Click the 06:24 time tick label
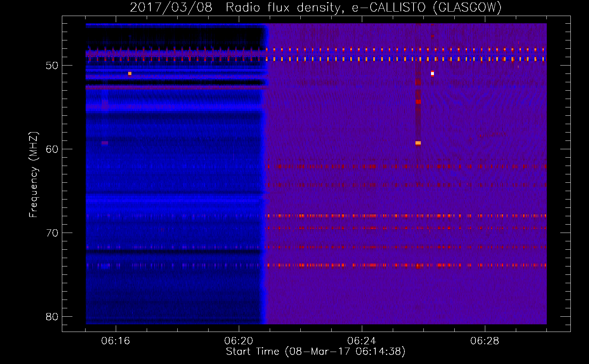This screenshot has width=589, height=364. 362,341
